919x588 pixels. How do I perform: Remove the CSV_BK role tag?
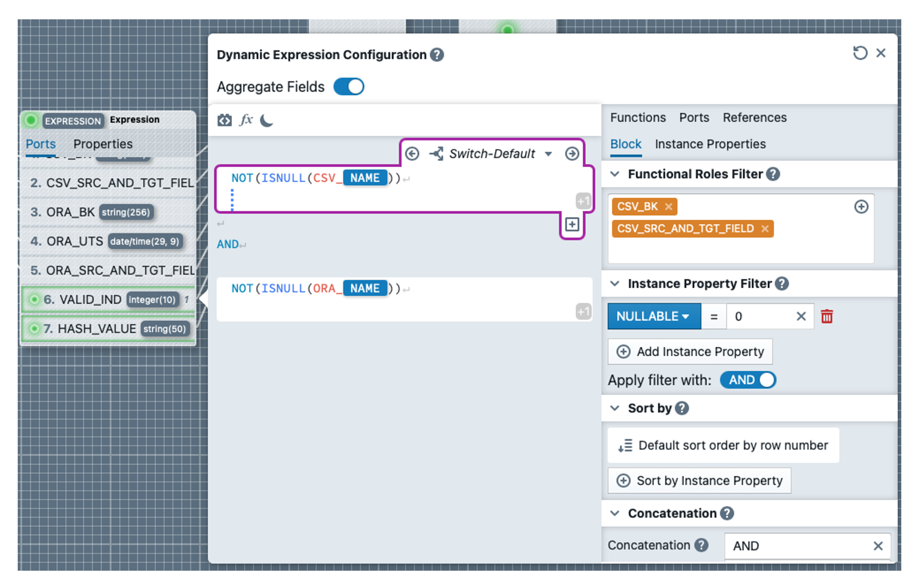pyautogui.click(x=669, y=206)
